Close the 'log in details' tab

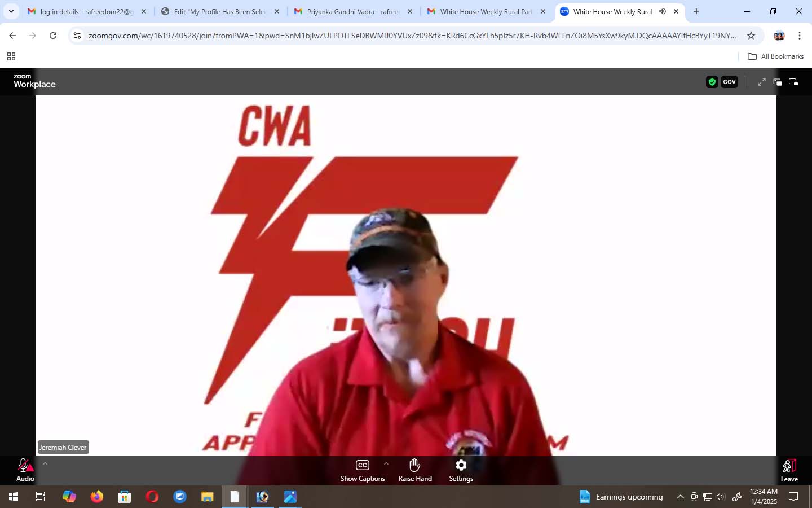(144, 11)
